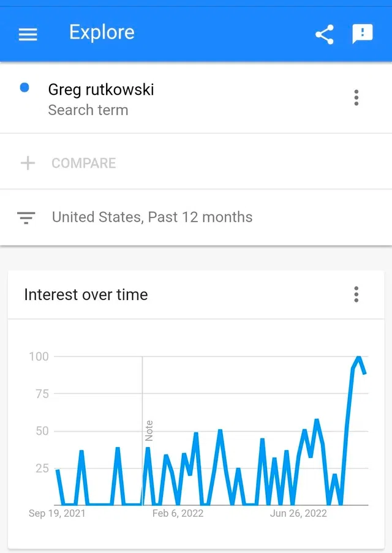Open the send feedback icon
Image resolution: width=392 pixels, height=553 pixels.
coord(363,34)
